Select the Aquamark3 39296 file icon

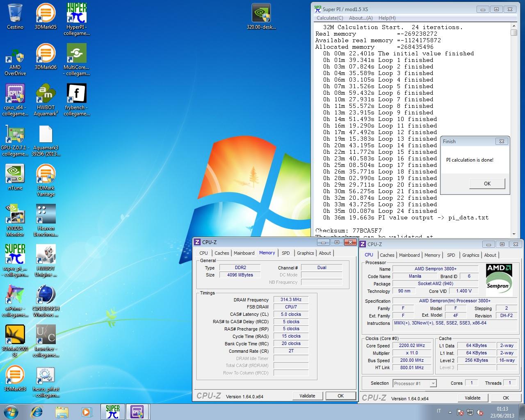[x=46, y=140]
